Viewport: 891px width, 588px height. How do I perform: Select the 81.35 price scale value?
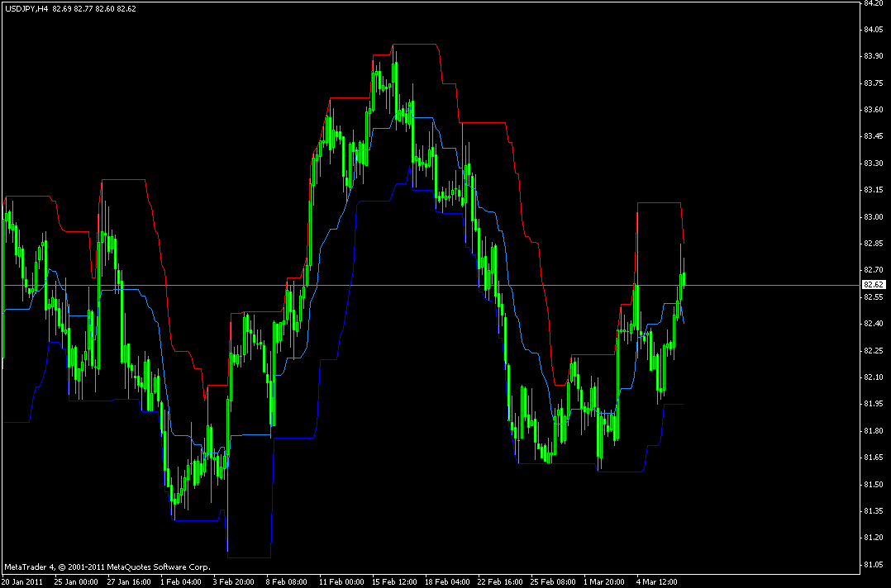pos(873,511)
